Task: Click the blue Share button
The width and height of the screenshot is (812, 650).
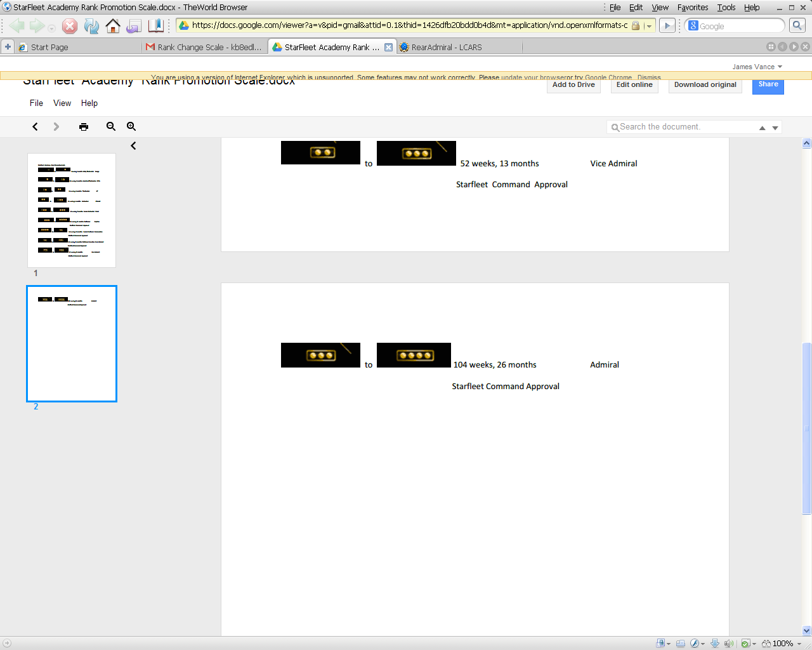Action: pyautogui.click(x=768, y=86)
